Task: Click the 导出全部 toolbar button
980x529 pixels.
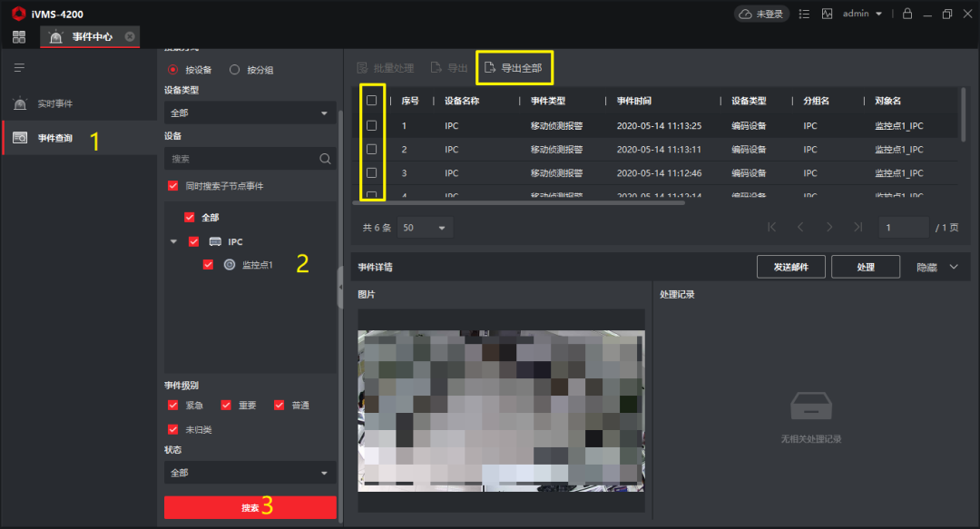Action: point(514,67)
